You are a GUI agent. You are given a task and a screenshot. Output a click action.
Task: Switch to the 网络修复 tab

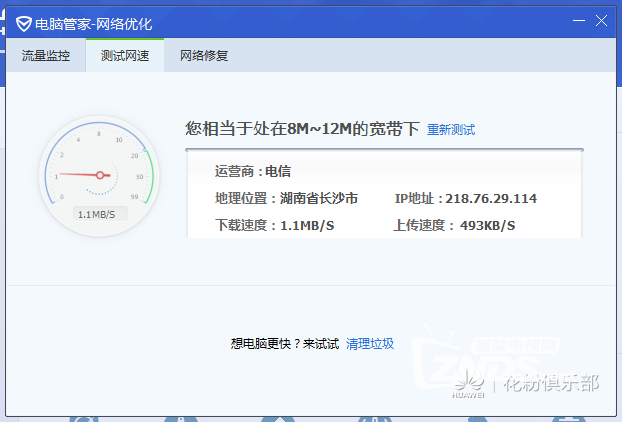204,56
